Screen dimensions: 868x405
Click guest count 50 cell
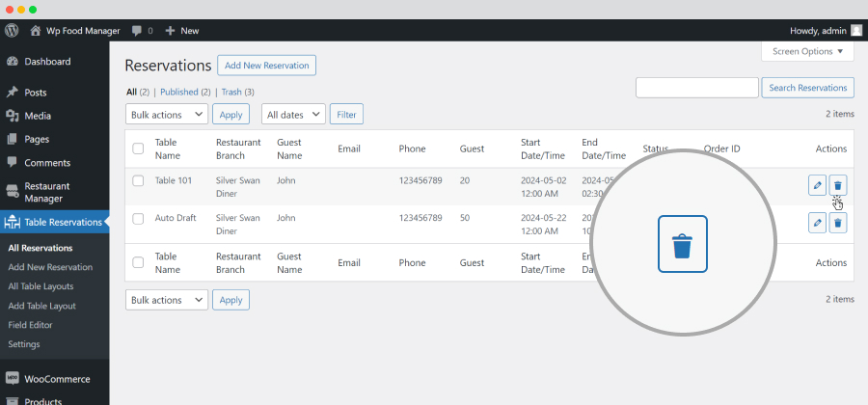[465, 218]
